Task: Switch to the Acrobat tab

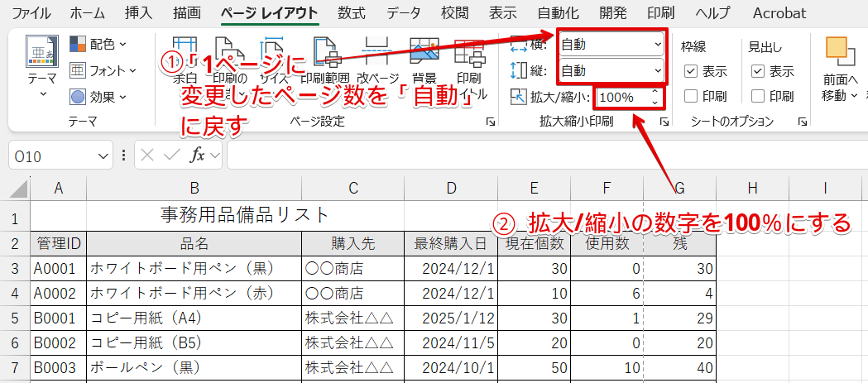Action: pyautogui.click(x=779, y=12)
